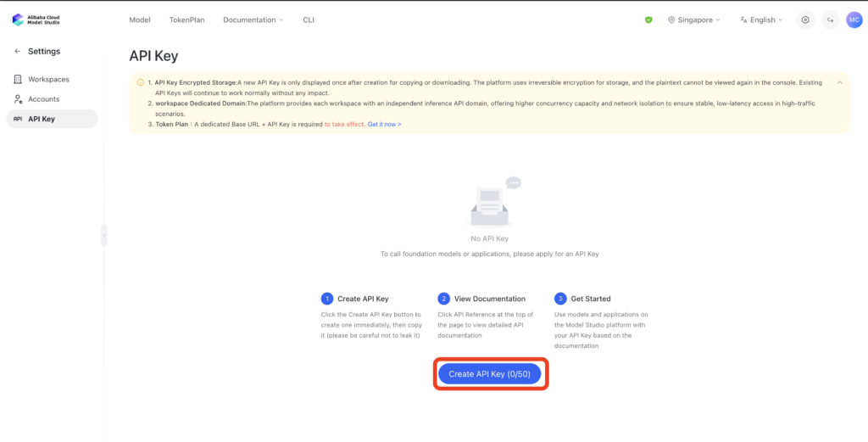Click the location pin icon beside Singapore

point(671,20)
